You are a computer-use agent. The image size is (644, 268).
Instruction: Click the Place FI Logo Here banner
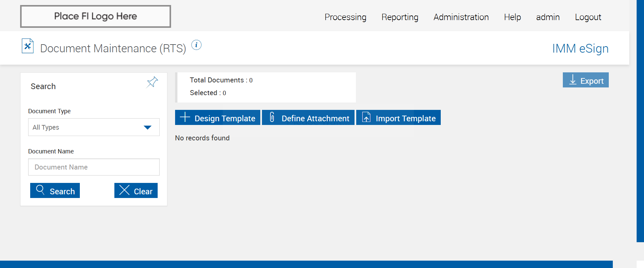96,16
